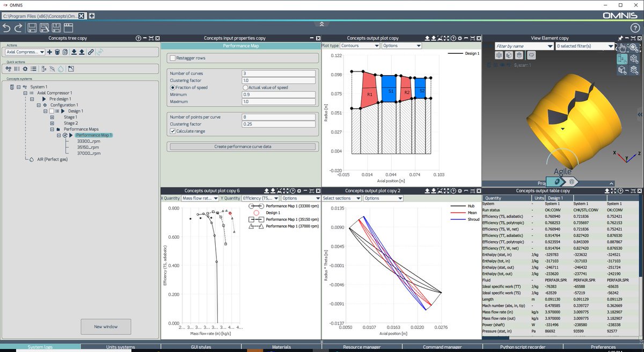Open help for the Concepts tree copy panel
This screenshot has width=644, height=352.
point(138,38)
